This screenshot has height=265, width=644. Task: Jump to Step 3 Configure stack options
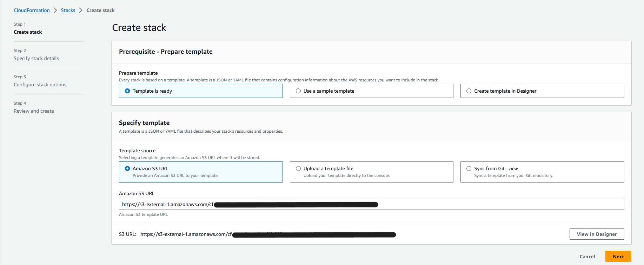coord(40,85)
